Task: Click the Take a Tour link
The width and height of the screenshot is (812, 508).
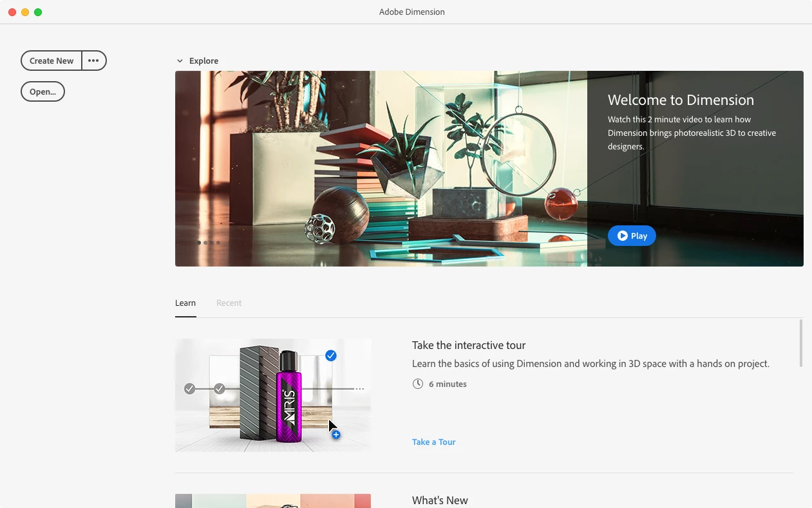Action: 433,442
